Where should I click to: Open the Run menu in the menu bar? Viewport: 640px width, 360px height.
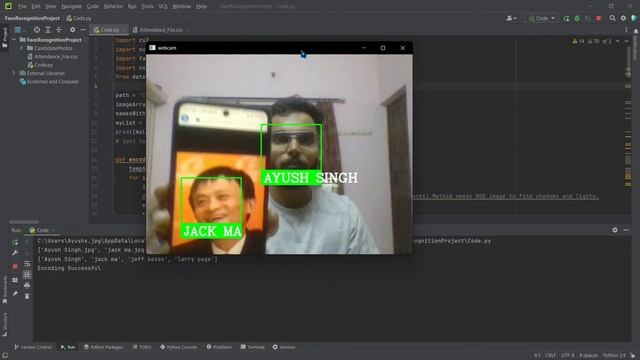(132, 7)
